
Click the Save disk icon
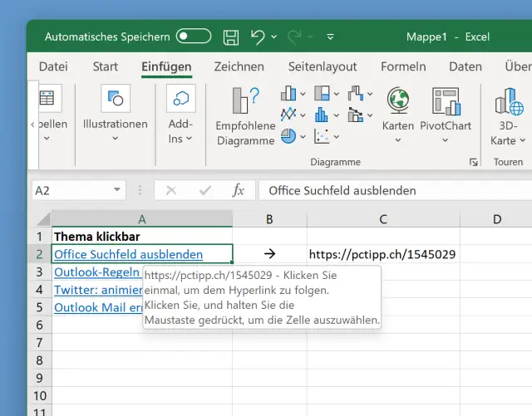coord(231,37)
